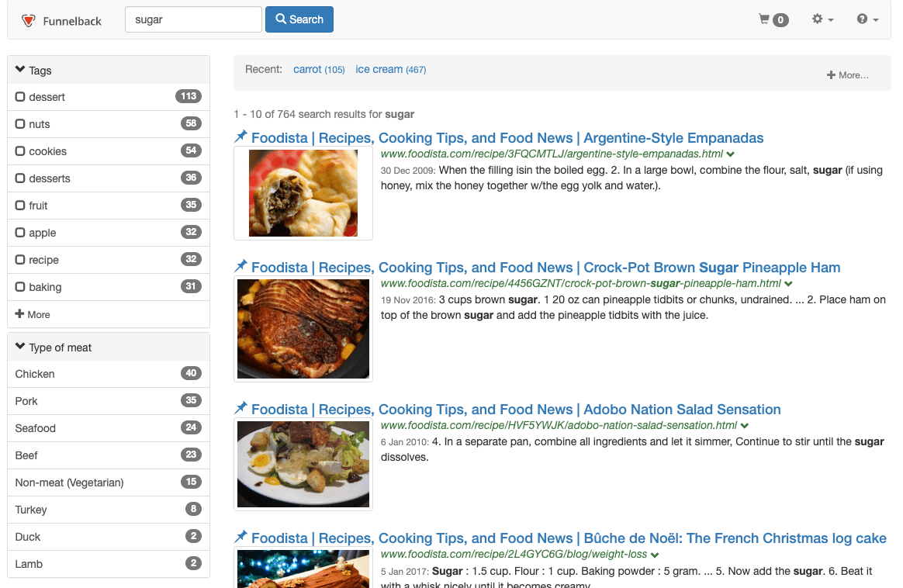The image size is (903, 588).
Task: Select Non-meat (Vegetarian) facet
Action: tap(69, 483)
